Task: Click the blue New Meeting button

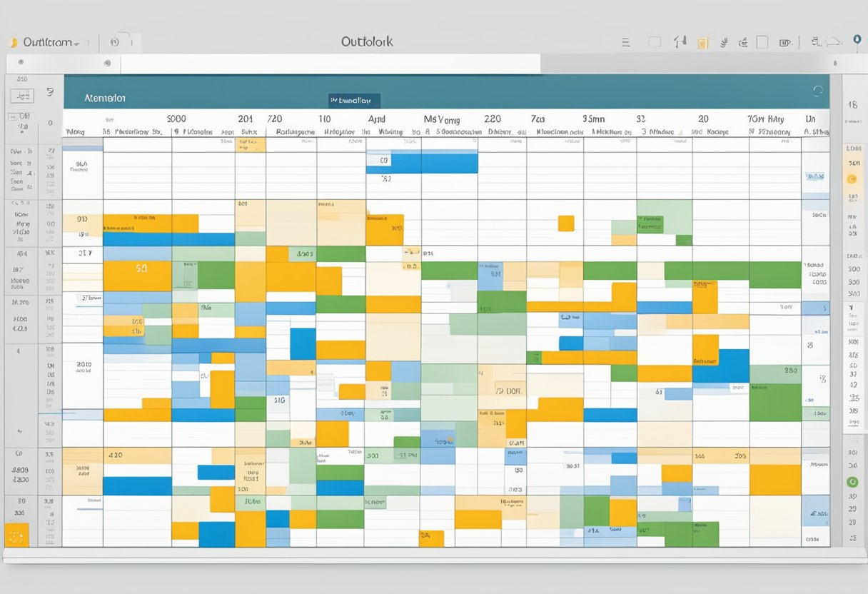Action: pyautogui.click(x=355, y=100)
